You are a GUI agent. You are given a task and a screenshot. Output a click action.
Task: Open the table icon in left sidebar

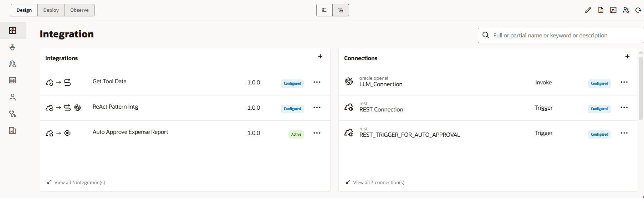click(x=13, y=80)
